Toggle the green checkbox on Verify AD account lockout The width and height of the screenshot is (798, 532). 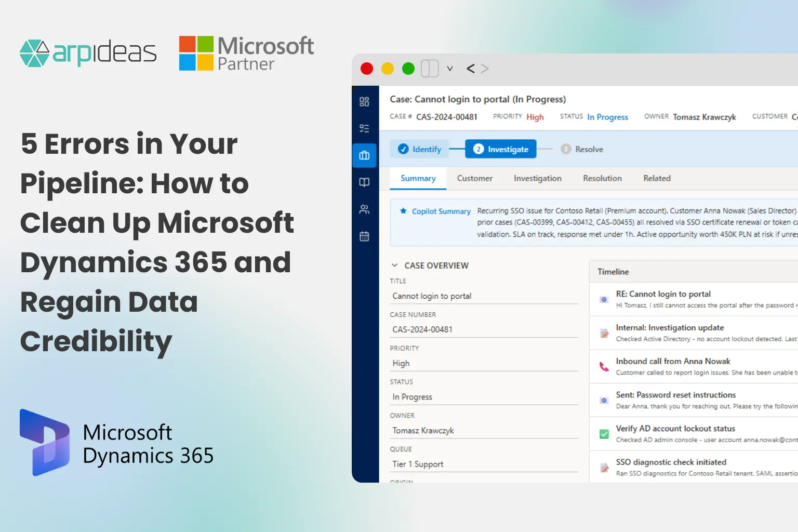[604, 434]
